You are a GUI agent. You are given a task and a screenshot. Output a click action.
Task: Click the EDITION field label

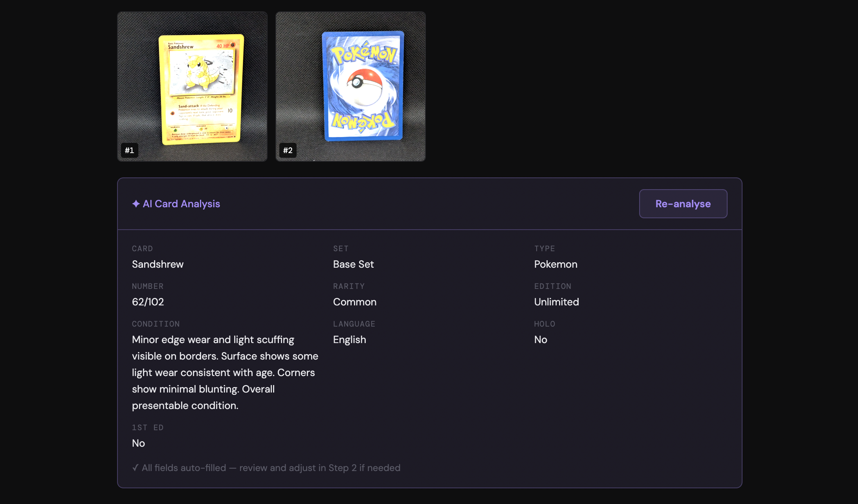pos(553,286)
